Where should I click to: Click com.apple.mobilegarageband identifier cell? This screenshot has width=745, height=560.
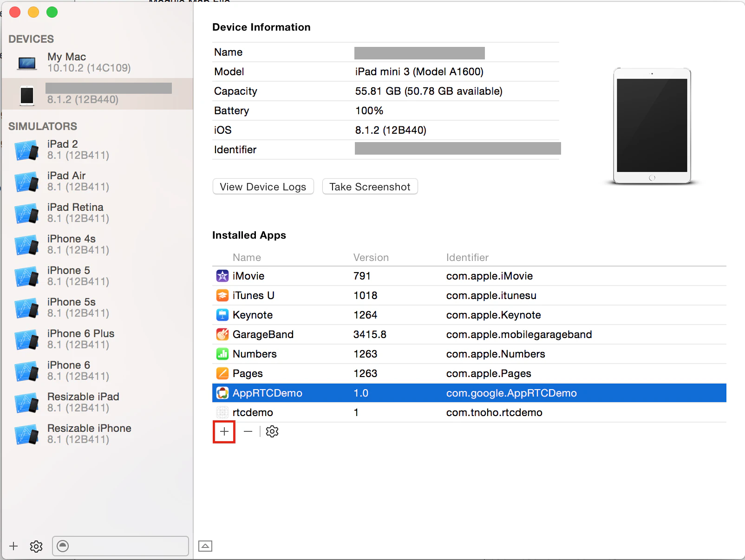pos(519,334)
